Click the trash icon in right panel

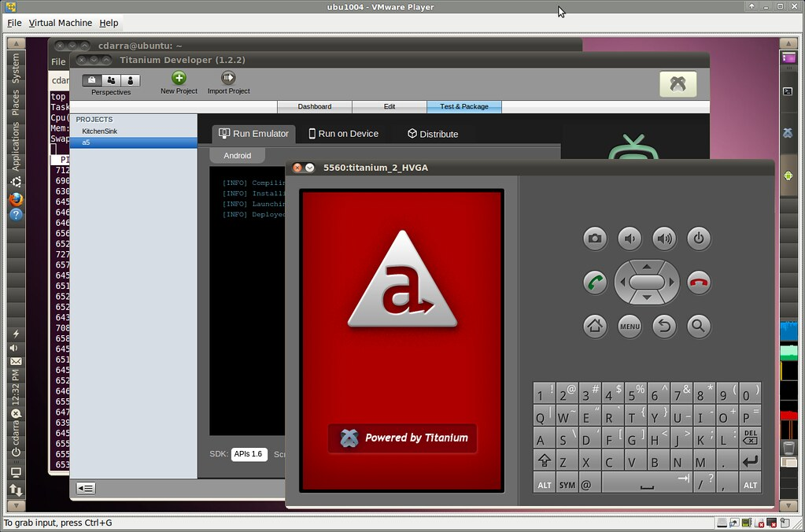pyautogui.click(x=788, y=447)
